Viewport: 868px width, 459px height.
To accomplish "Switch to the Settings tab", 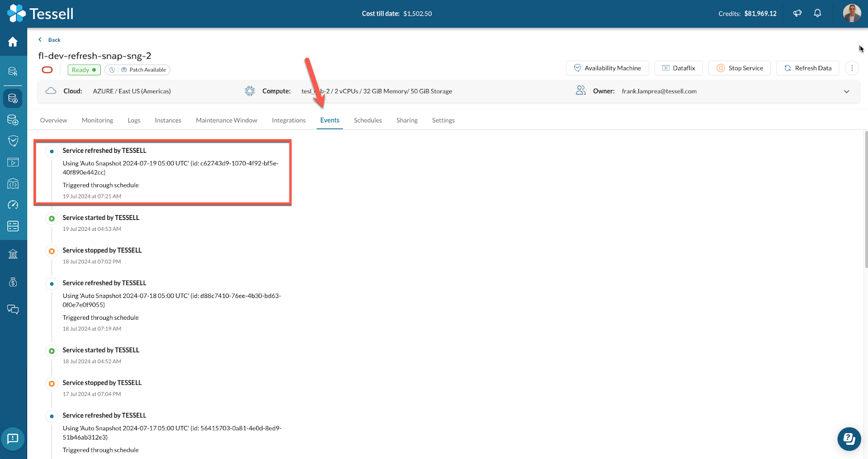I will 443,120.
